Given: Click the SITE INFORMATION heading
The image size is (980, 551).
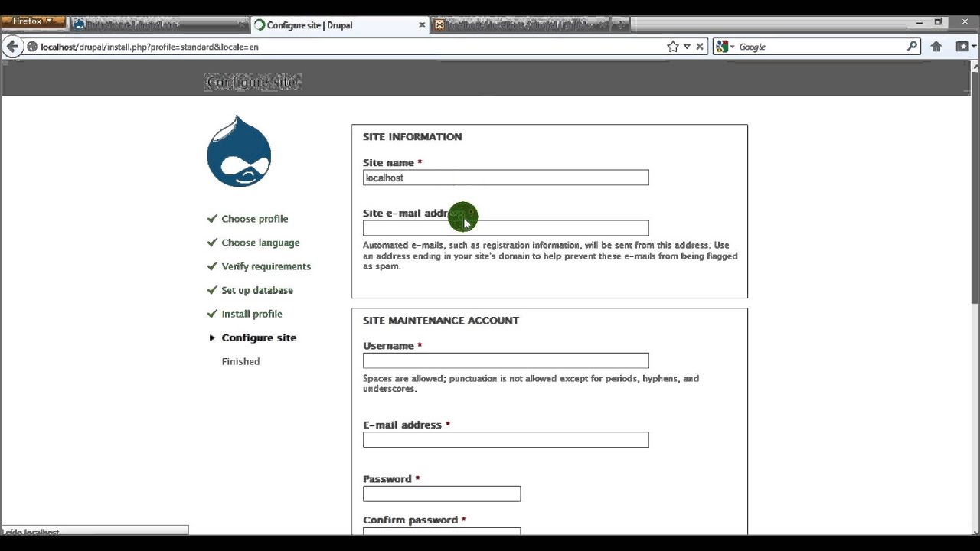Looking at the screenshot, I should click(412, 137).
